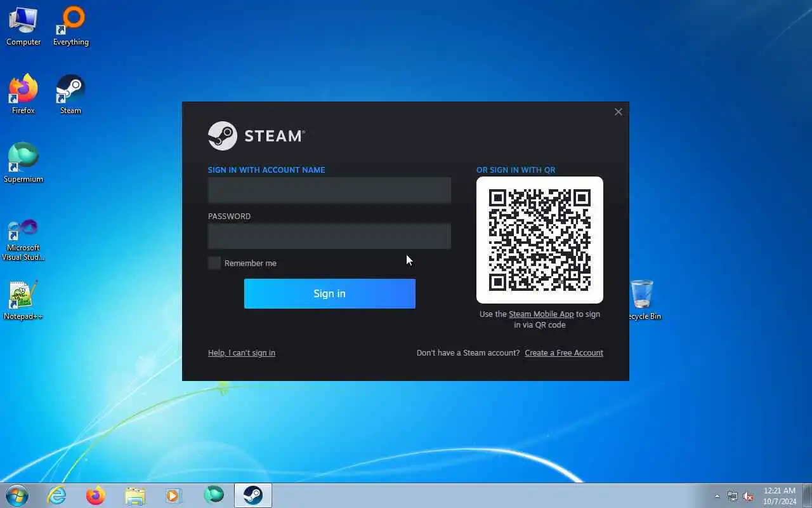Click the Don't have a Steam account? text
The image size is (812, 508).
[468, 353]
